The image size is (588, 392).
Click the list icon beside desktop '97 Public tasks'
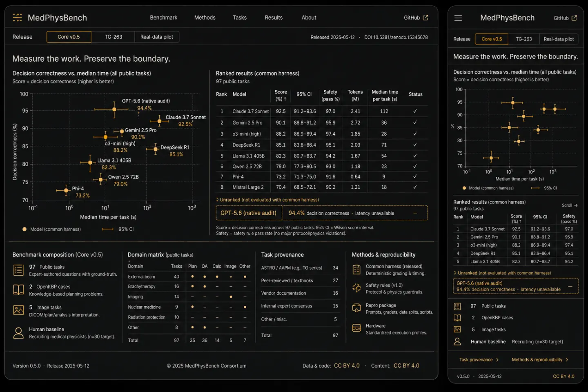coord(18,270)
